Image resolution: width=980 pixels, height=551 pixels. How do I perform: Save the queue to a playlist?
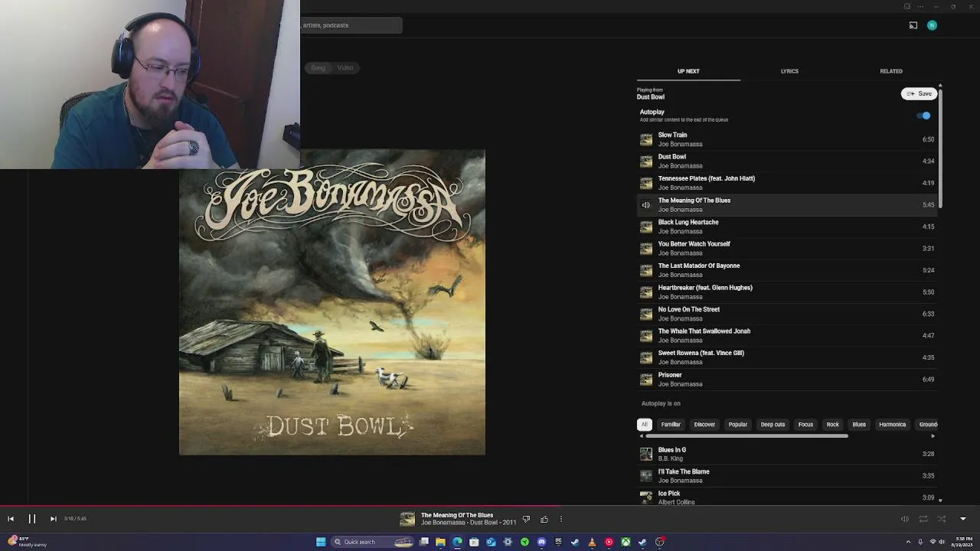click(x=920, y=93)
